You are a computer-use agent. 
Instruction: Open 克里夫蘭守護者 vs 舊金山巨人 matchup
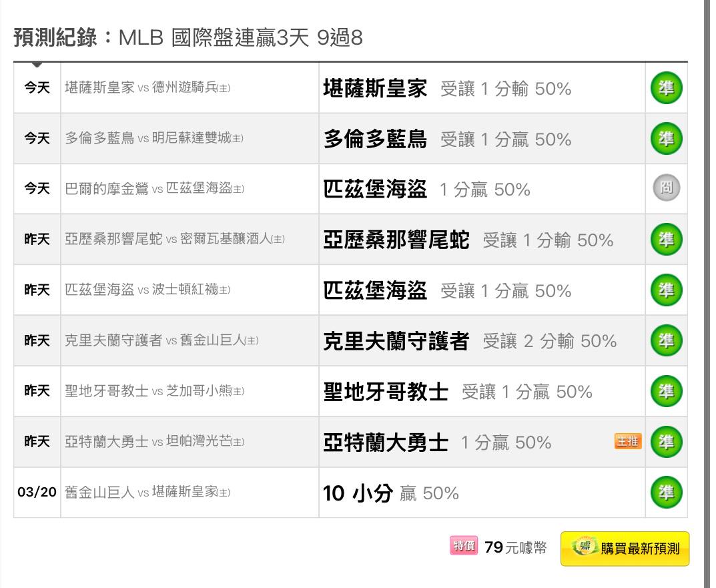pyautogui.click(x=161, y=340)
